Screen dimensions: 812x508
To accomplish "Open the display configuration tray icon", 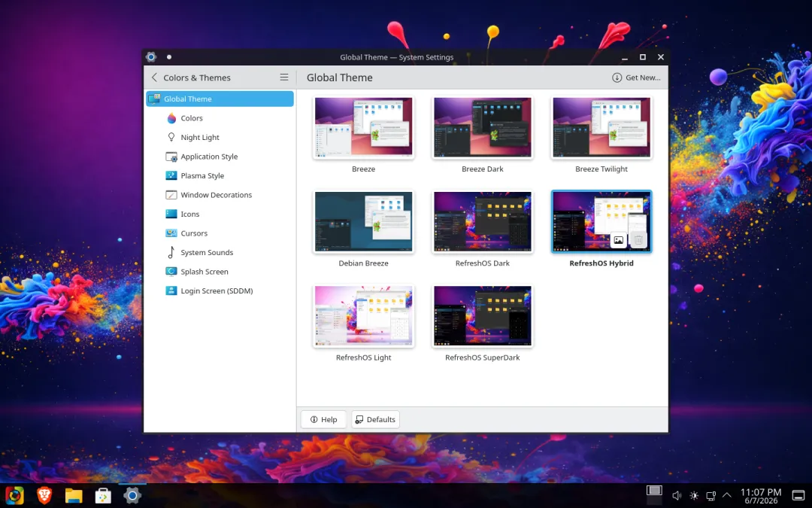I will tap(711, 496).
